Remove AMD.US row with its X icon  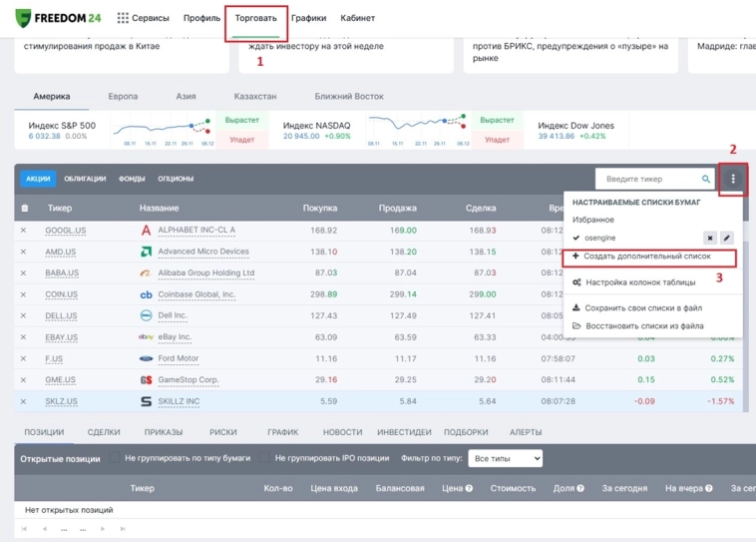pos(23,252)
